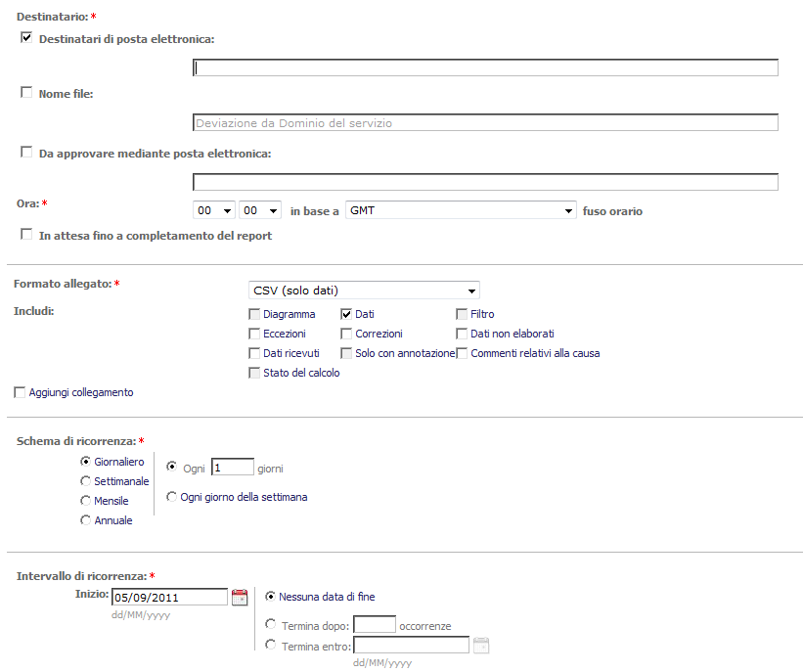Expand the GMT time zone dropdown
This screenshot has width=803, height=672.
461,210
